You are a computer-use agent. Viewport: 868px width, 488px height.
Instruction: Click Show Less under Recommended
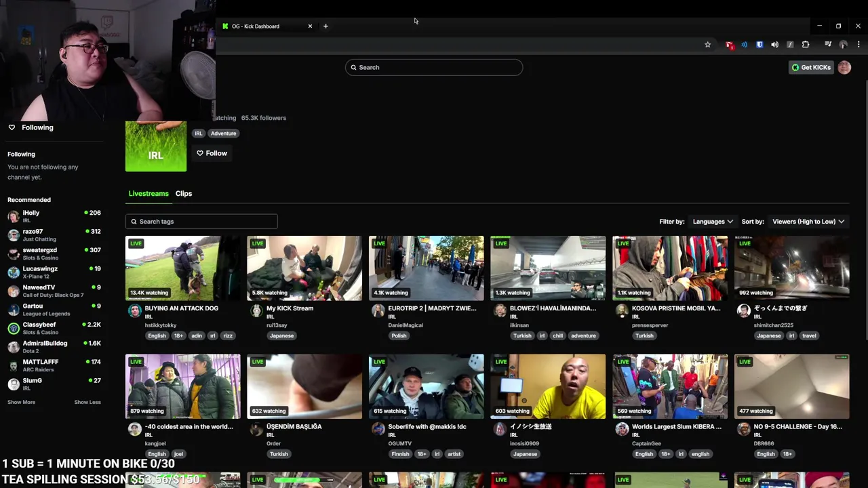tap(87, 402)
